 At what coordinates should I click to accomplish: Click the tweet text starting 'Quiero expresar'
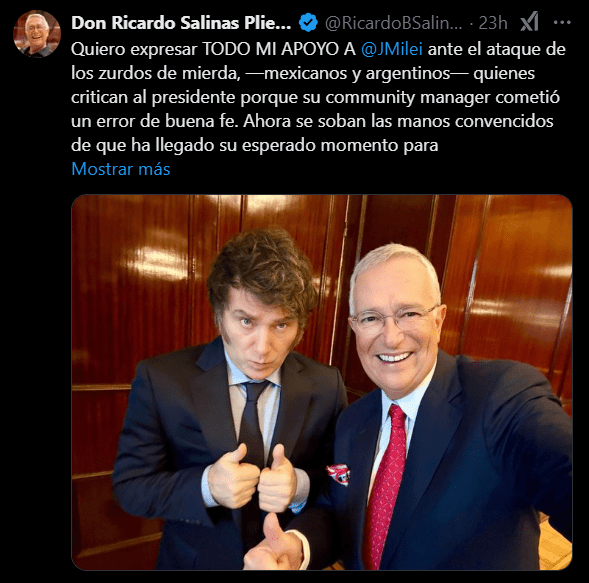(x=318, y=97)
